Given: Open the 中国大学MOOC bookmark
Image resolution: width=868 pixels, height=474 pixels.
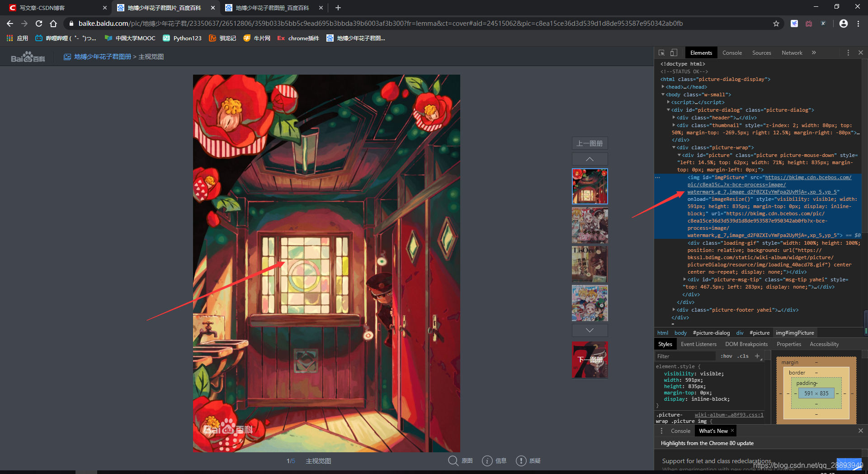Looking at the screenshot, I should [x=130, y=38].
